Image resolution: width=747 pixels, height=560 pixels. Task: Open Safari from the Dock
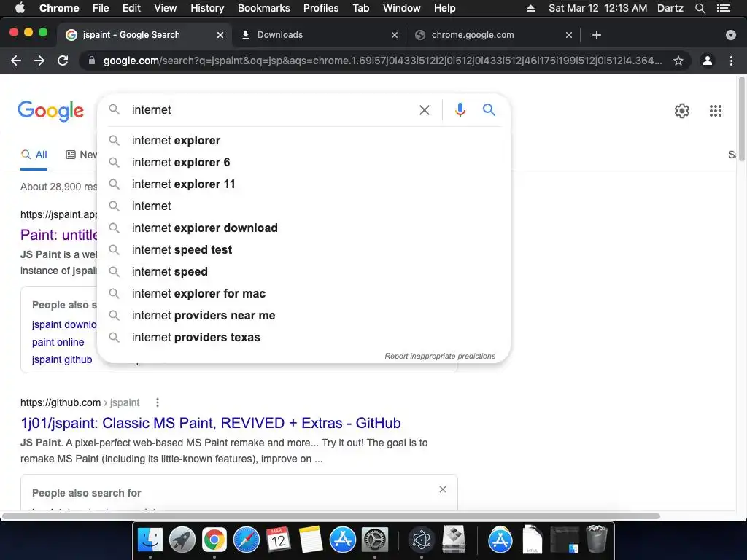point(247,540)
